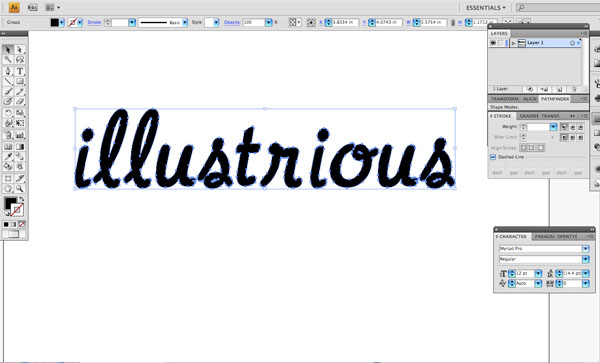Open the Opacity value dropdown
The height and width of the screenshot is (363, 600).
[x=269, y=23]
